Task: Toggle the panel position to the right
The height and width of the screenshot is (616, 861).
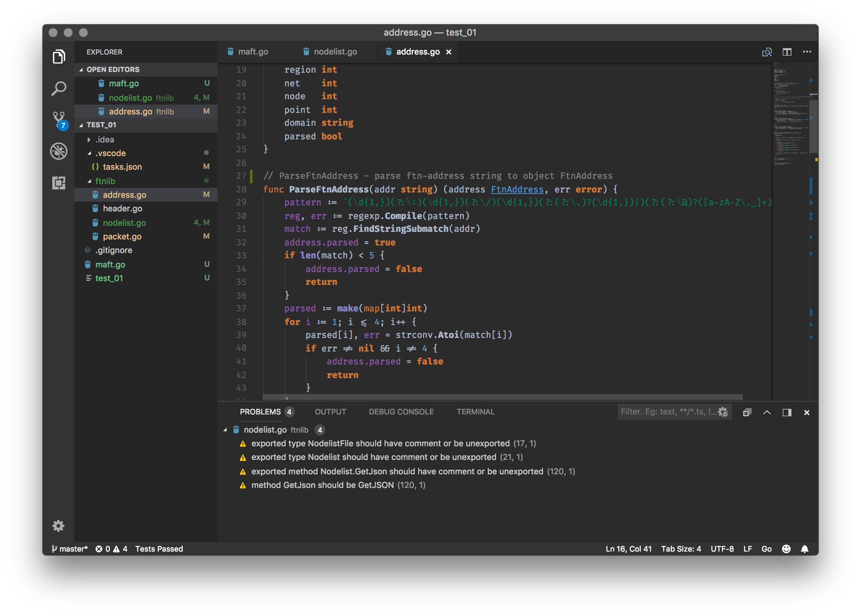Action: (787, 412)
